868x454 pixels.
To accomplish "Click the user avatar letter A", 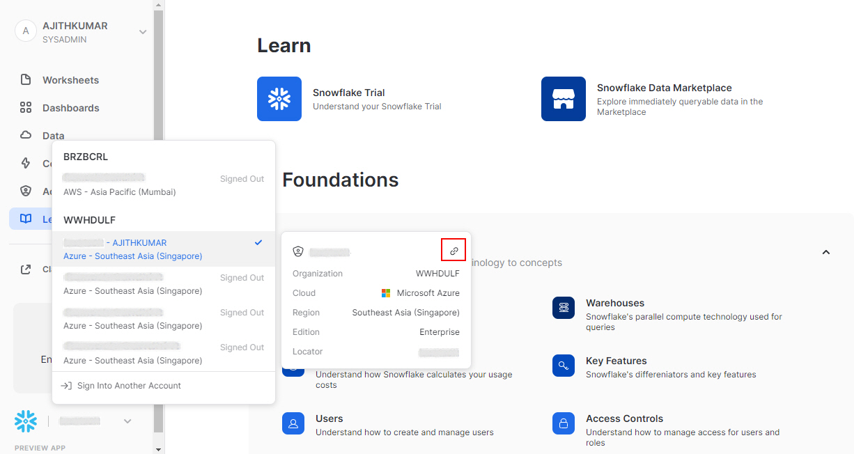I will 26,31.
